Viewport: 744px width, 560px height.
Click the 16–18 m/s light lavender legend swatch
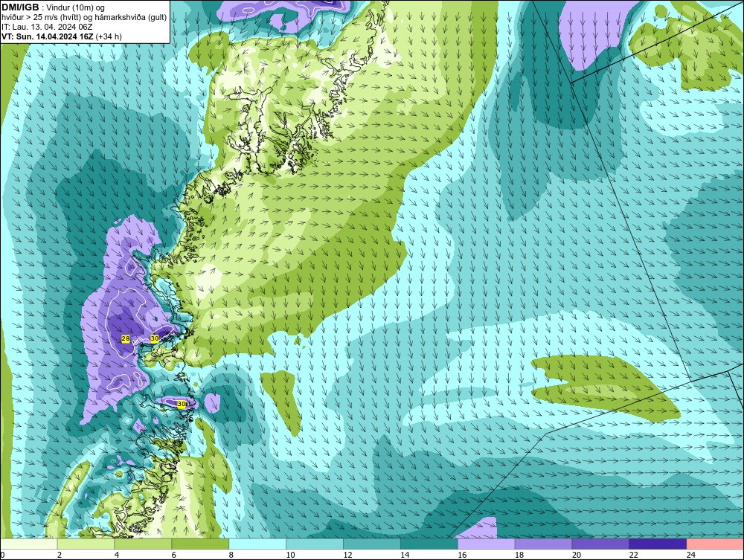pyautogui.click(x=487, y=544)
